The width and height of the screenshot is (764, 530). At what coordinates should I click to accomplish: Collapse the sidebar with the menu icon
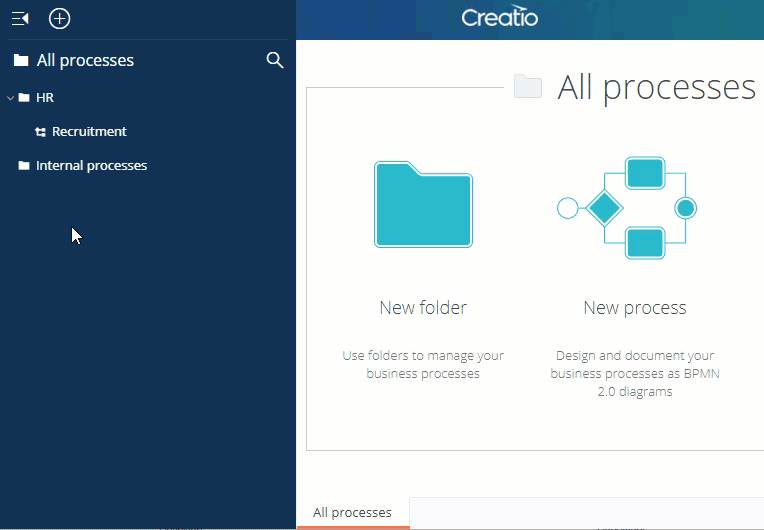point(20,19)
